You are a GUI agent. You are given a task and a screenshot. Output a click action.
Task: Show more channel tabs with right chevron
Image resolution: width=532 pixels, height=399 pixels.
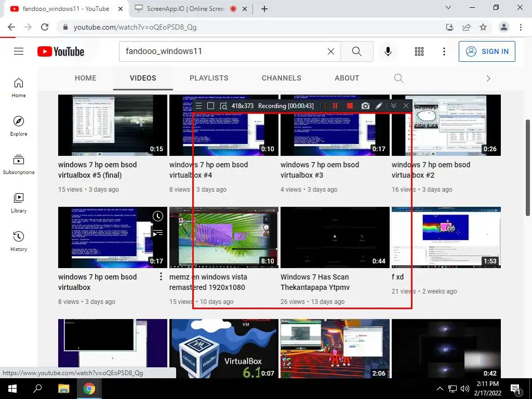tap(488, 78)
